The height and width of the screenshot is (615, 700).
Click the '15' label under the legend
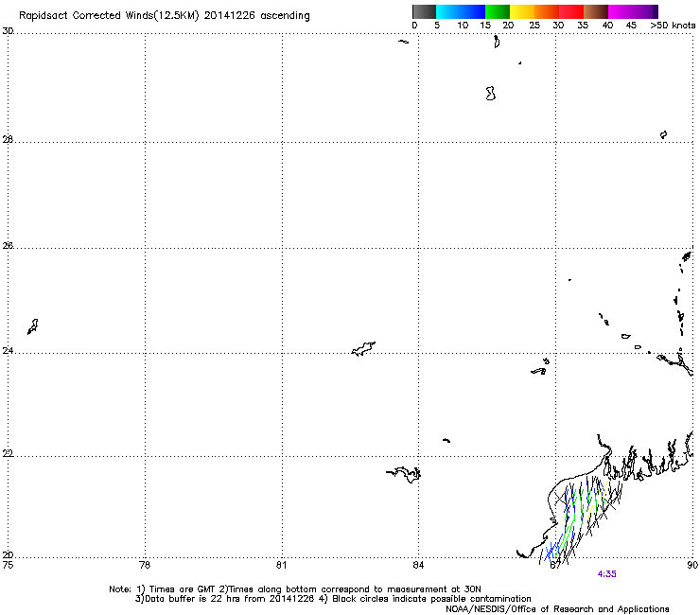(x=485, y=26)
